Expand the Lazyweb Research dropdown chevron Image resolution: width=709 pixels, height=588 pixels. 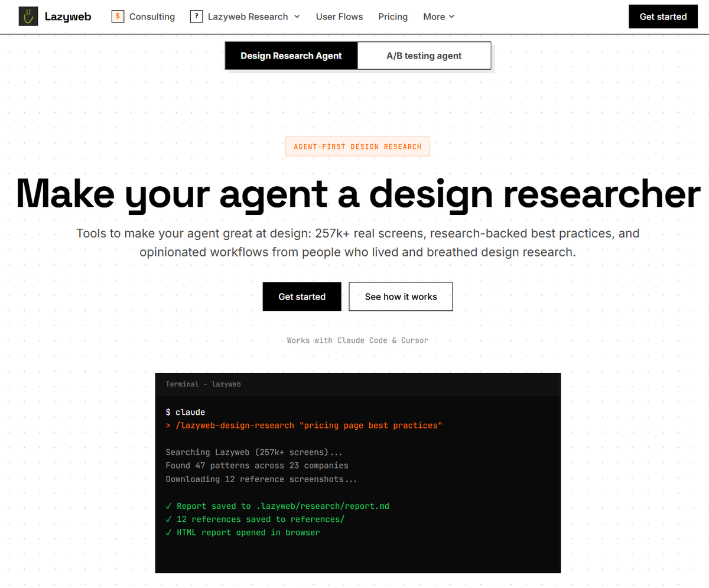pos(297,17)
